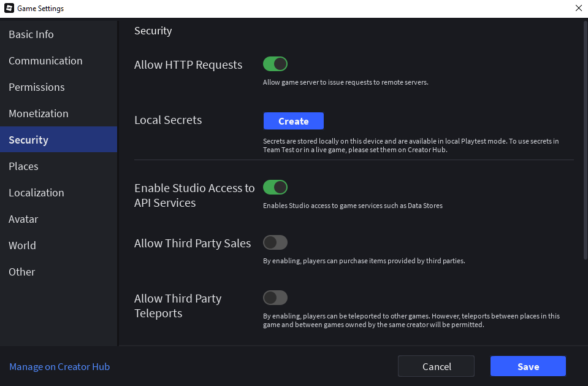Click the Roblox logo in the title bar
The image size is (588, 386).
(x=9, y=9)
